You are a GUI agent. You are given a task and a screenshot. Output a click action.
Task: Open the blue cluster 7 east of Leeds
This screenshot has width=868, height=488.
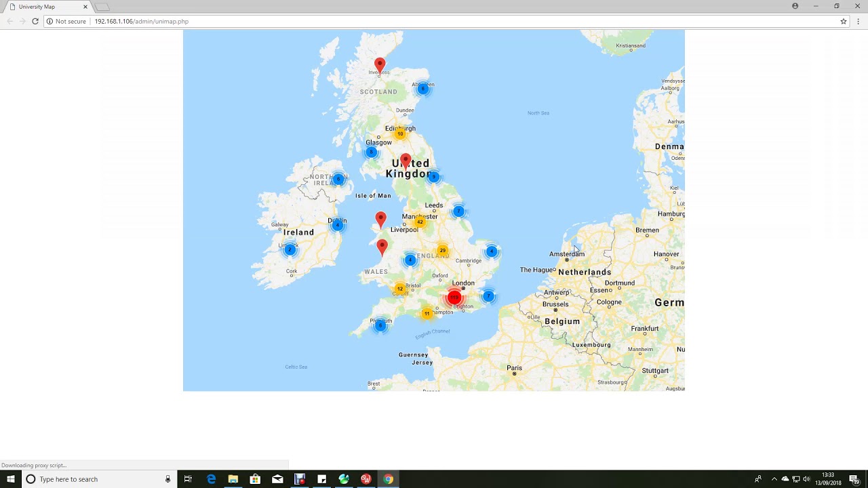(x=458, y=211)
